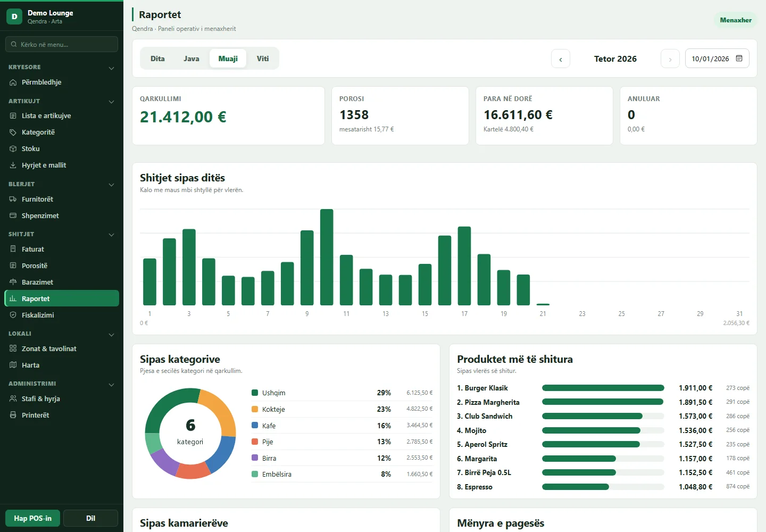Collapse the LOKALI sidebar section
Image resolution: width=766 pixels, height=532 pixels.
click(x=111, y=335)
